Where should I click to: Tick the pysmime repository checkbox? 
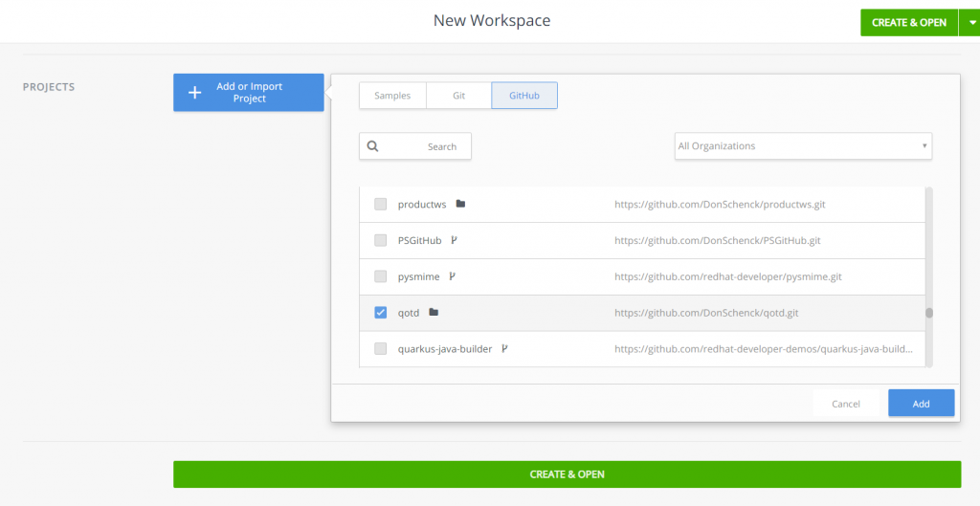coord(381,276)
